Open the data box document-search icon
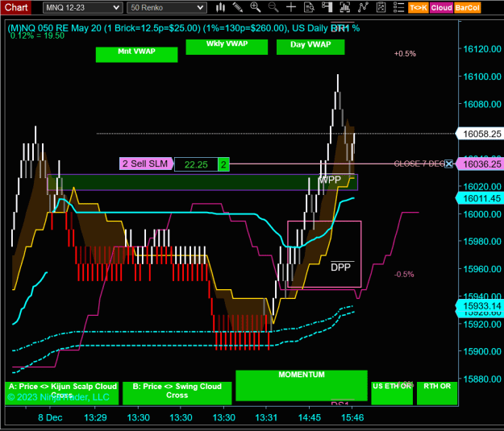This screenshot has width=504, height=431. click(309, 7)
